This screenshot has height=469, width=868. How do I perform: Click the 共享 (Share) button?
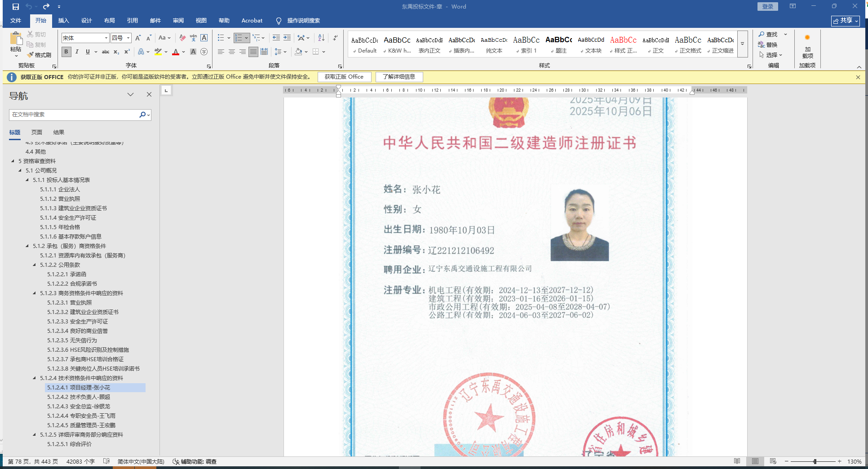846,21
